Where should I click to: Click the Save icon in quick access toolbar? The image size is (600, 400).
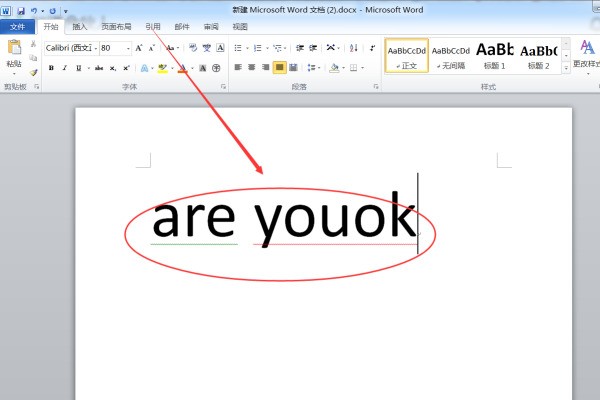pos(20,10)
